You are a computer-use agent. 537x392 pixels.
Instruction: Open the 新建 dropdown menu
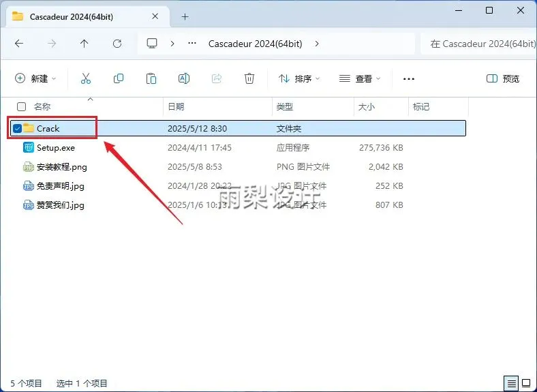(x=35, y=78)
